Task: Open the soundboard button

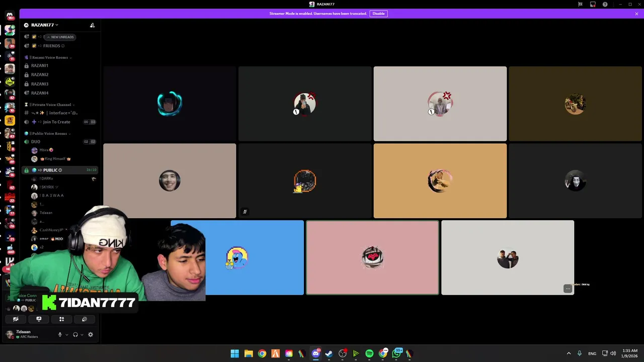Action: pos(85,319)
